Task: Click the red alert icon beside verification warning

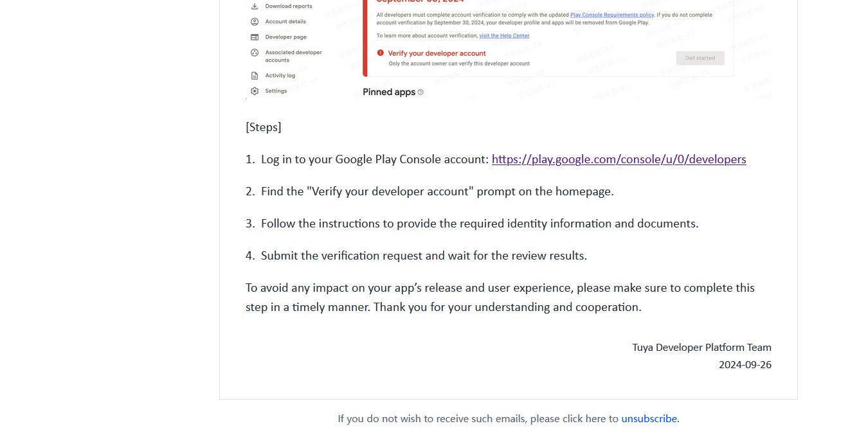Action: point(381,53)
